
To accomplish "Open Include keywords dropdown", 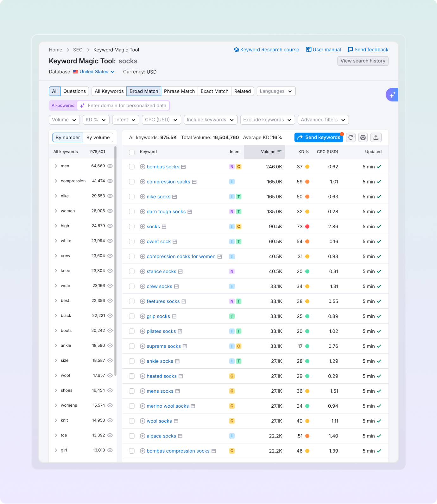I will (211, 120).
